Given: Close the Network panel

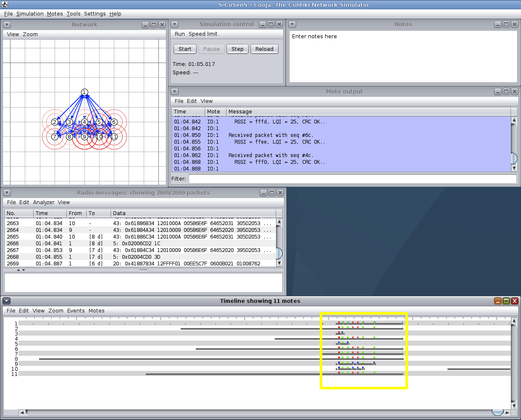Looking at the screenshot, I should [x=162, y=25].
